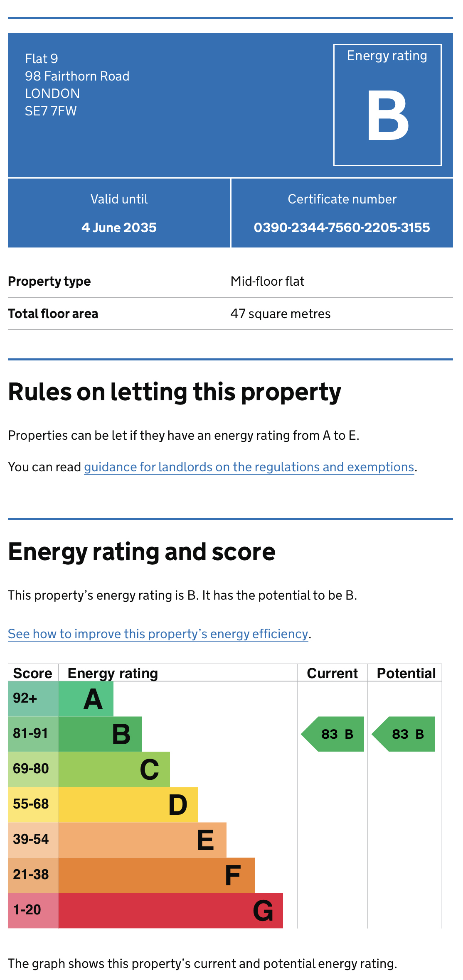Select the B rating bar in chart
463x980 pixels.
click(x=100, y=734)
